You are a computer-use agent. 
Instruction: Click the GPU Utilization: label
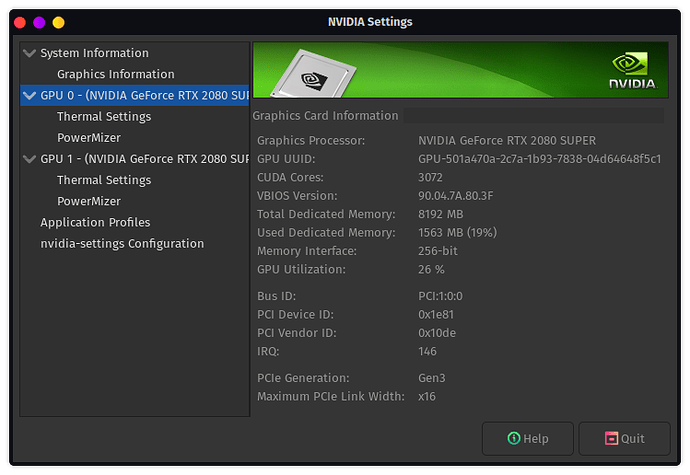301,269
